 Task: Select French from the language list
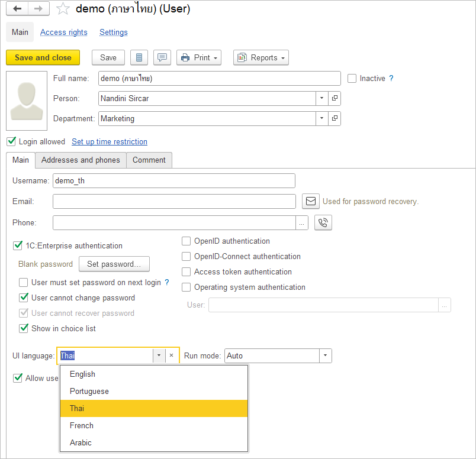coord(82,426)
